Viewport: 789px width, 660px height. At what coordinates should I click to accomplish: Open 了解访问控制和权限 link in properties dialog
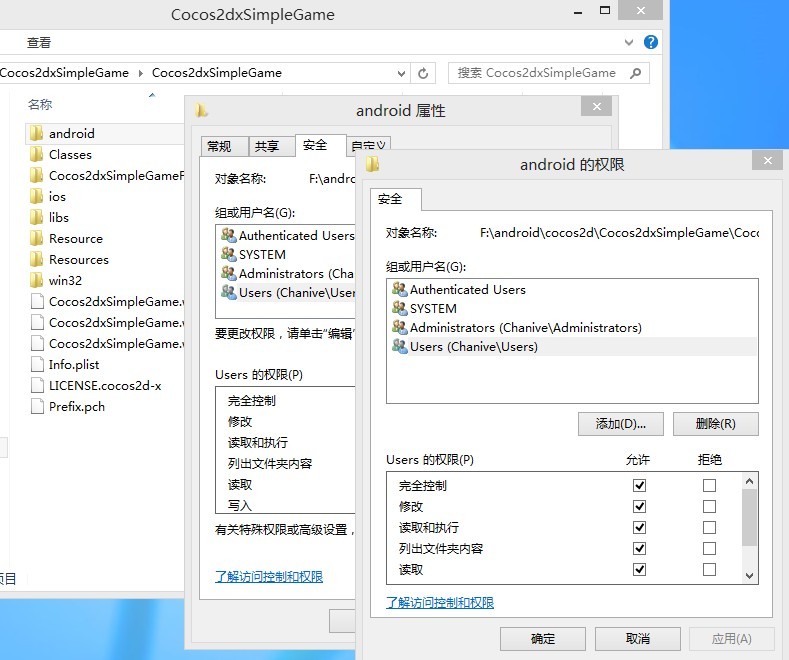click(269, 576)
